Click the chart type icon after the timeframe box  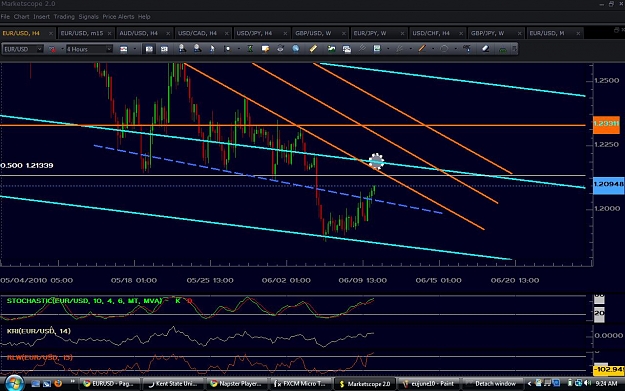124,49
